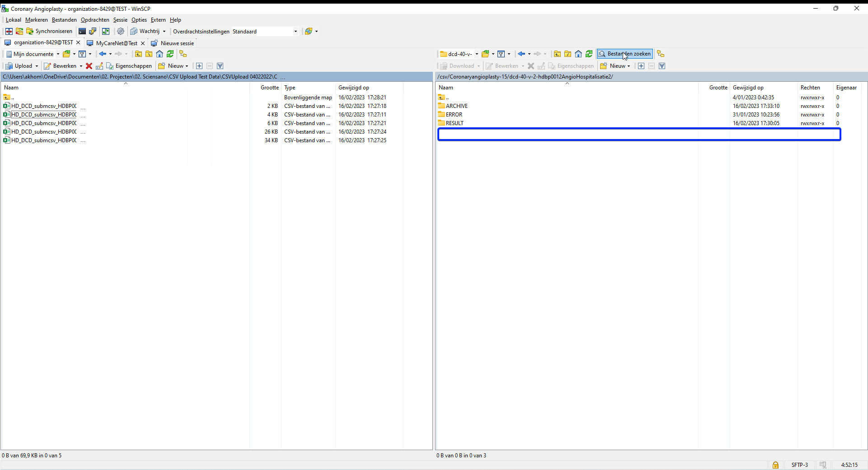This screenshot has width=868, height=470.
Task: Open remote directory tree icon
Action: tap(661, 54)
